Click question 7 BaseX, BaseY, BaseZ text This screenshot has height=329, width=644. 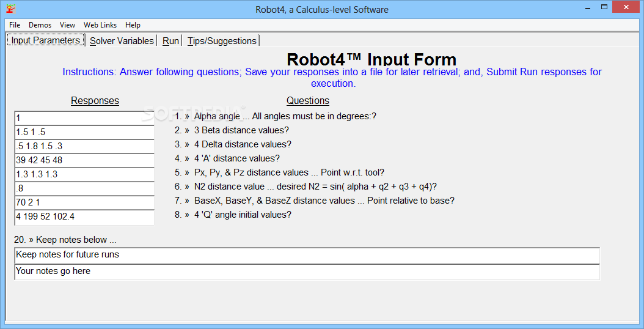pyautogui.click(x=324, y=201)
